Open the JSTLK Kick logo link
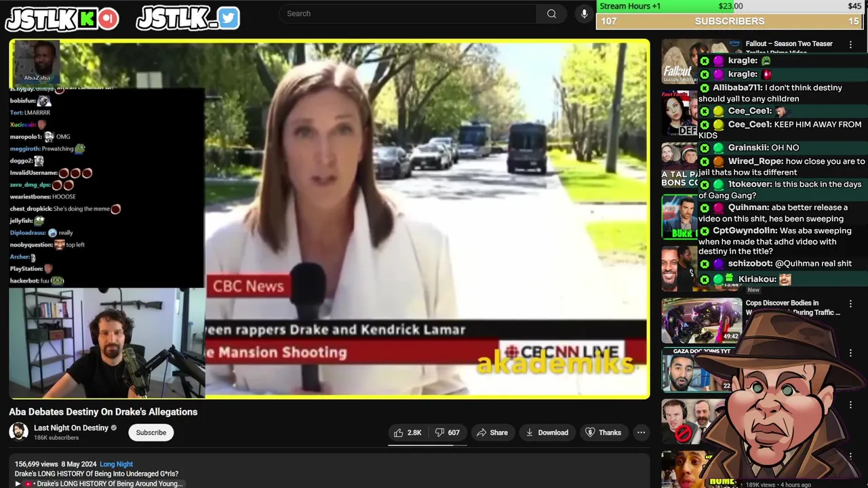The width and height of the screenshot is (868, 488). click(62, 20)
